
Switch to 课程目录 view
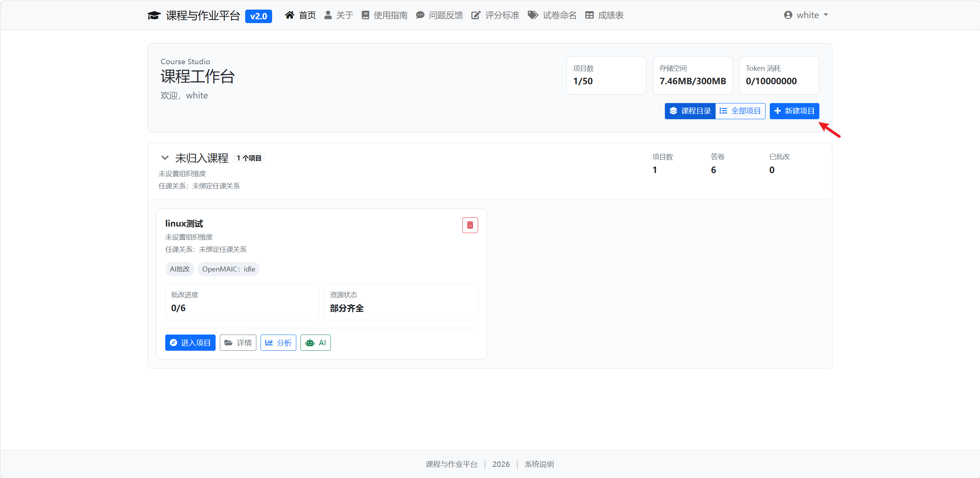[690, 111]
